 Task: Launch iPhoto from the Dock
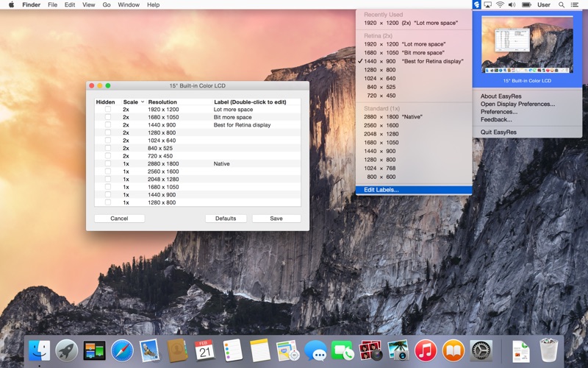(398, 351)
